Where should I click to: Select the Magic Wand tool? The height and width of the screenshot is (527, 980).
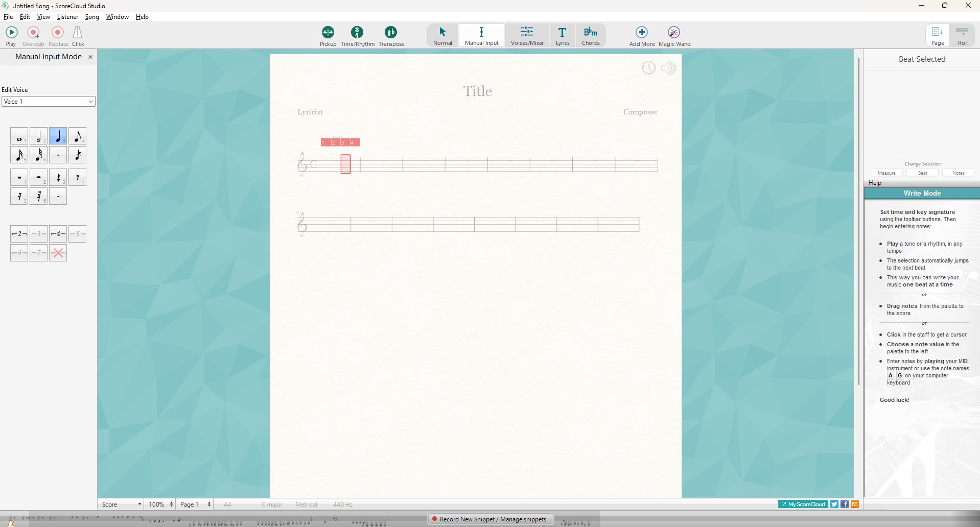click(x=674, y=36)
